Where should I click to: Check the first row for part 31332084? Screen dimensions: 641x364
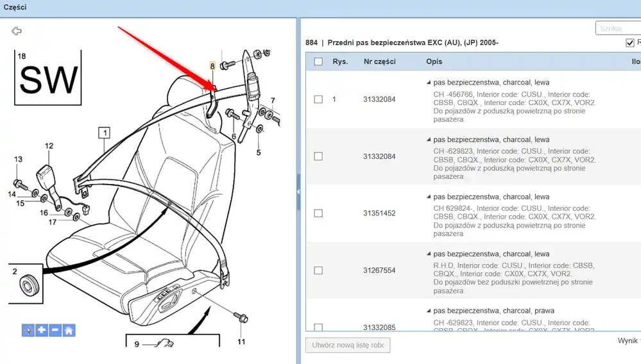(x=318, y=99)
